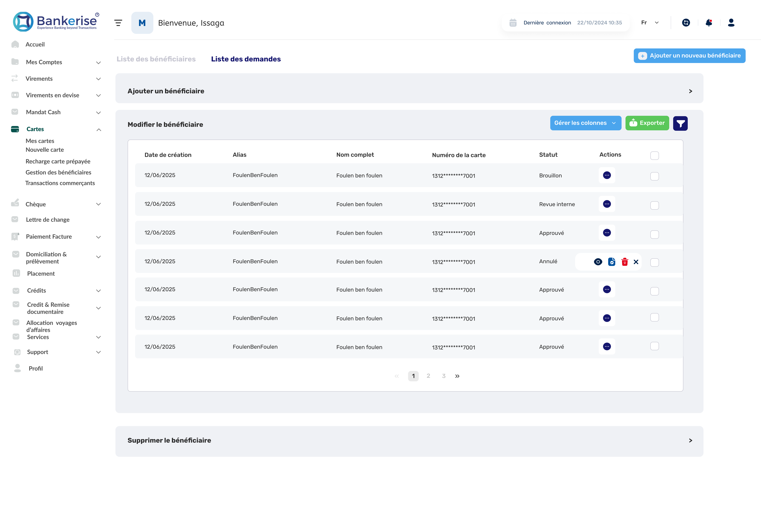Click the Domiciliation & prélèvement envelope icon
This screenshot has width=761, height=532.
(16, 254)
